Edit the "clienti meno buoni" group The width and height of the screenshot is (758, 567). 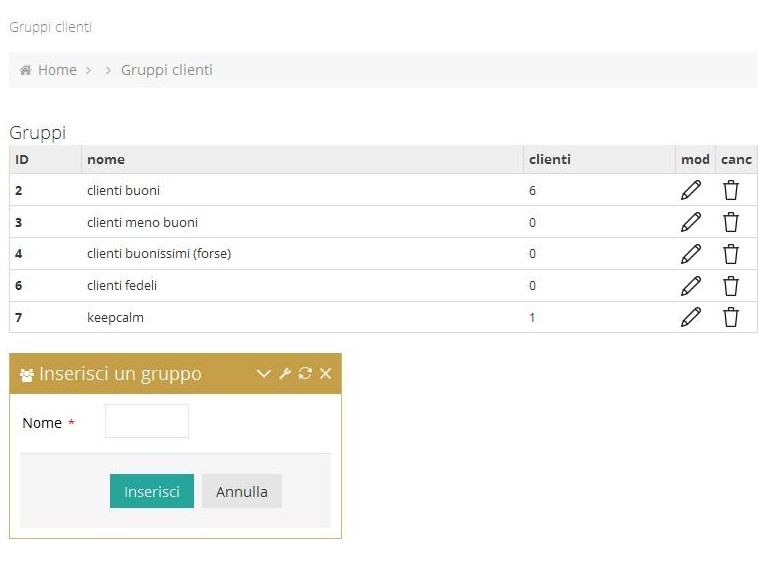pyautogui.click(x=691, y=222)
